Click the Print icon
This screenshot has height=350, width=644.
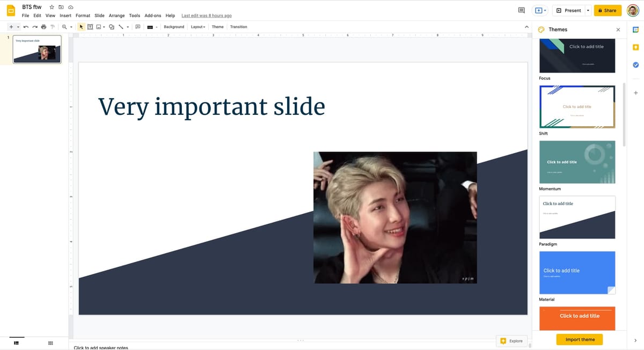[x=43, y=27]
